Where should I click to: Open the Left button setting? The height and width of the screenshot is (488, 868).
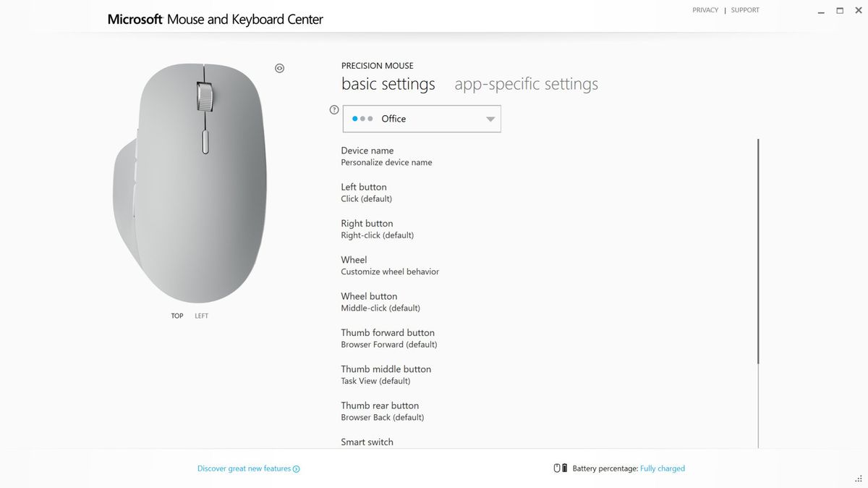pyautogui.click(x=367, y=193)
